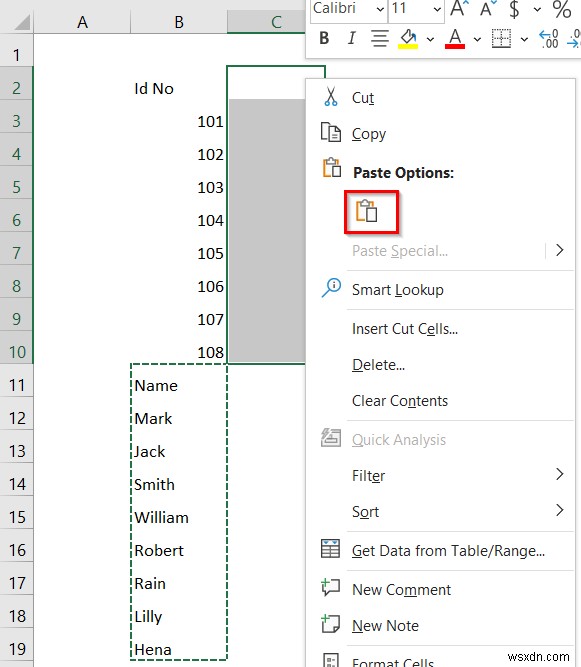Apply percent style format

tap(562, 9)
